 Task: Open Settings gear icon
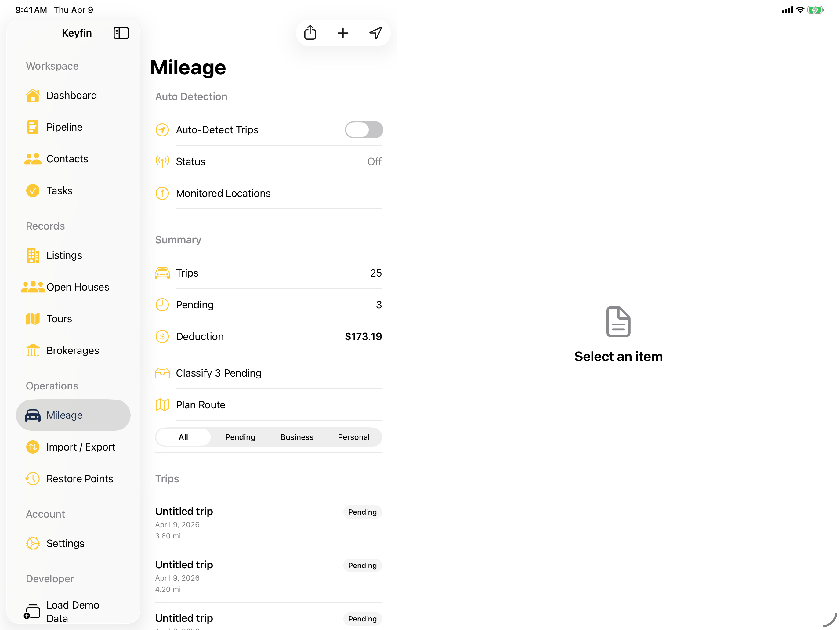point(33,543)
